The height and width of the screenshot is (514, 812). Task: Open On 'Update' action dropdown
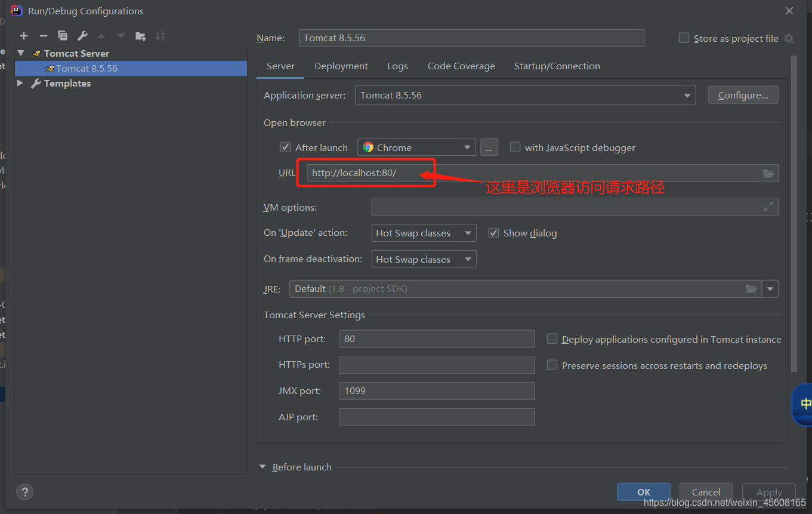coord(424,233)
